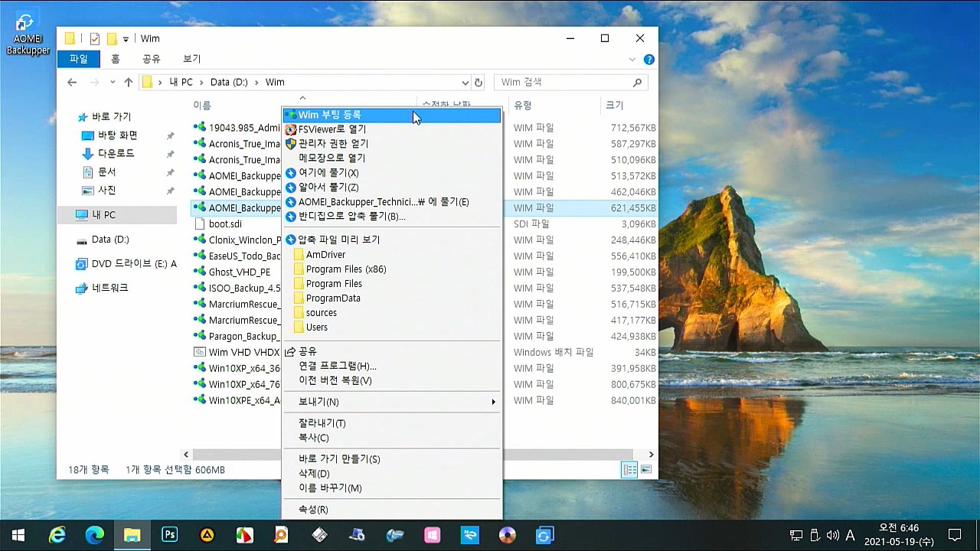Expand the ribbon with the chevron
The width and height of the screenshot is (980, 551).
coord(632,60)
